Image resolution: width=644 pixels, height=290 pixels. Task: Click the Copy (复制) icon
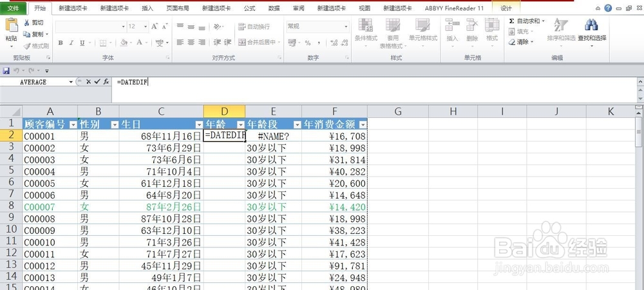(27, 34)
